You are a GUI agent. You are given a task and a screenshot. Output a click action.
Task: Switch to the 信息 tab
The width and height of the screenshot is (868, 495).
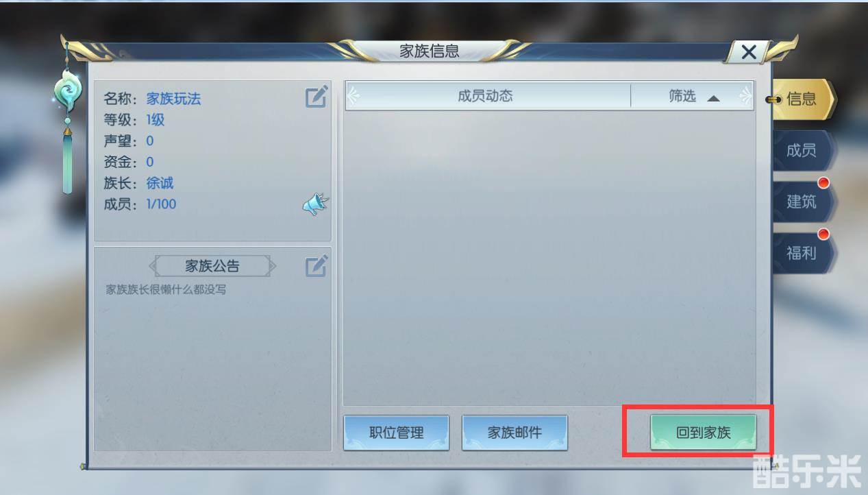click(802, 99)
